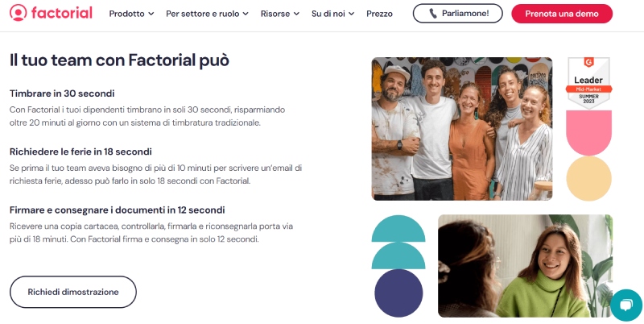Screen dimensions: 644x324
Task: Click the phone icon in Parliamone button
Action: [x=433, y=14]
